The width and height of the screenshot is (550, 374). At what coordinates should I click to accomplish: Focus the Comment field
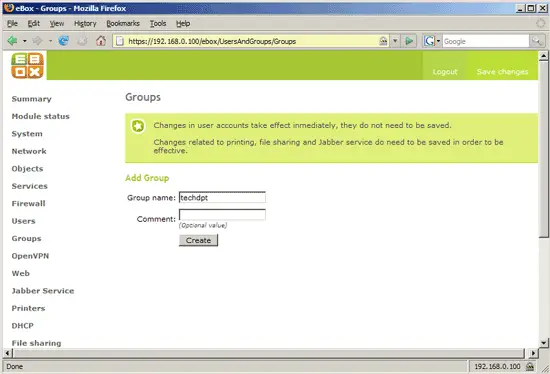coord(222,215)
